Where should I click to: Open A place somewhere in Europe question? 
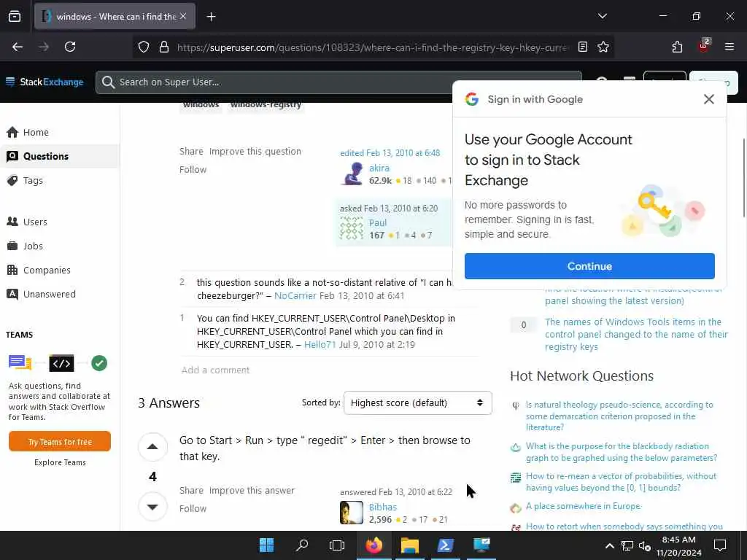tap(583, 506)
